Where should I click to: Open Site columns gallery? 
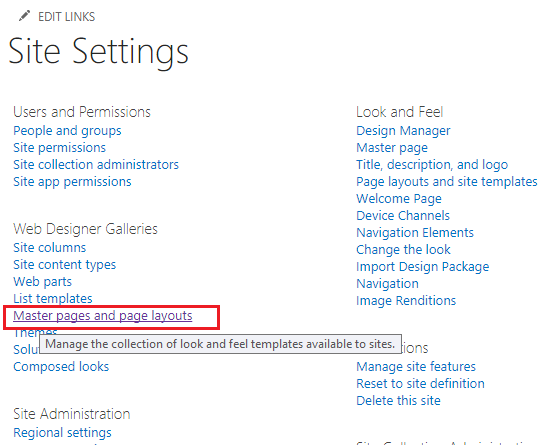(50, 248)
